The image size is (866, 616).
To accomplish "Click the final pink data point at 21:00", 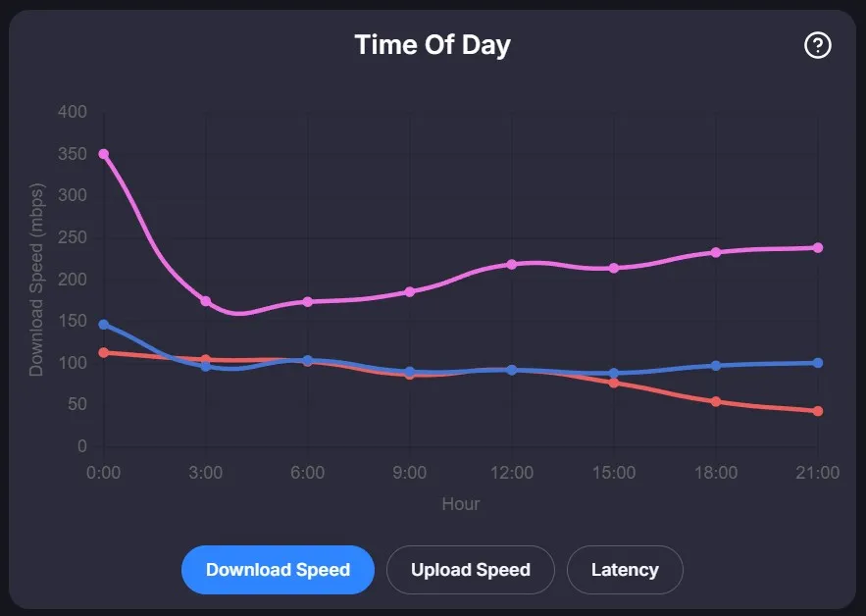I will [819, 247].
